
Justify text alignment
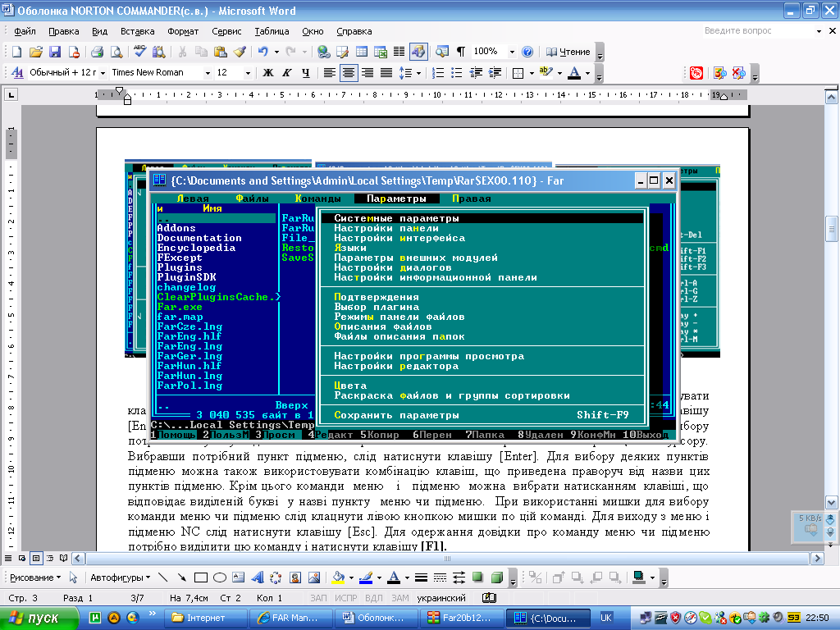tap(386, 73)
